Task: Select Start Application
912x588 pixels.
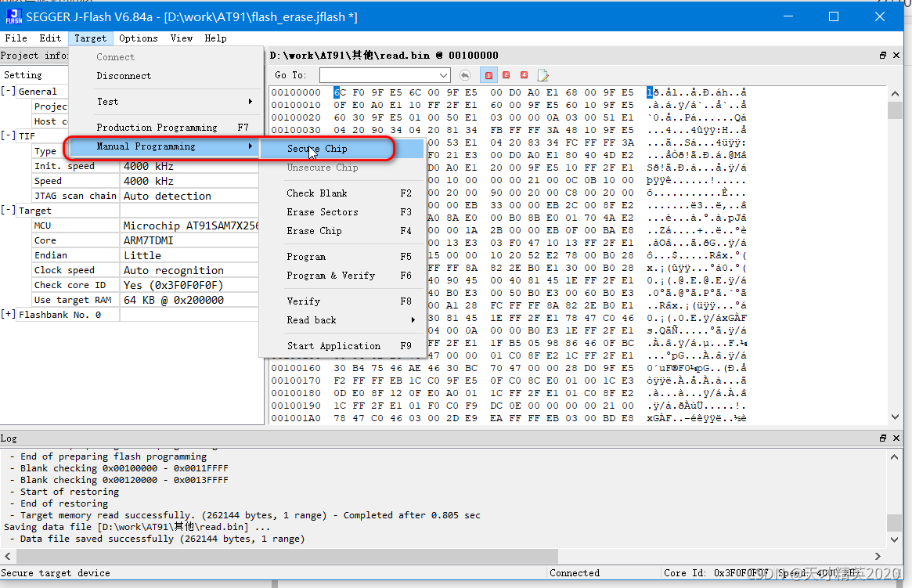Action: [343, 346]
